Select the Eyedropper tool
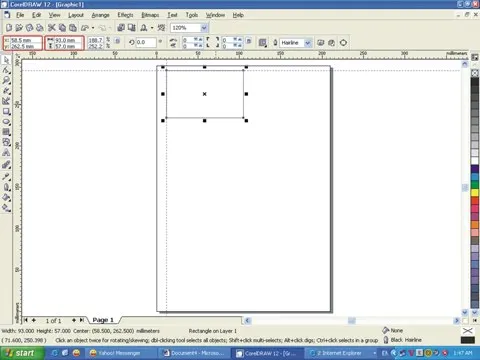The image size is (480, 360). tap(6, 176)
